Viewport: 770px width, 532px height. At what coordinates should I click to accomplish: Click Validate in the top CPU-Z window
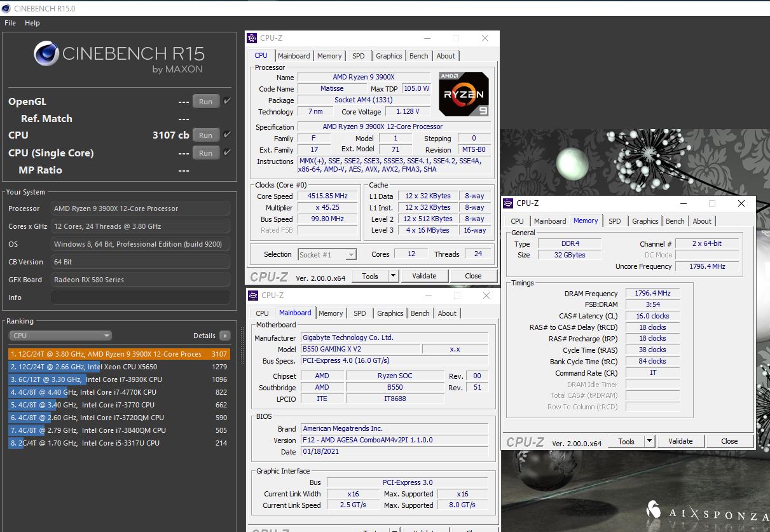[x=424, y=276]
